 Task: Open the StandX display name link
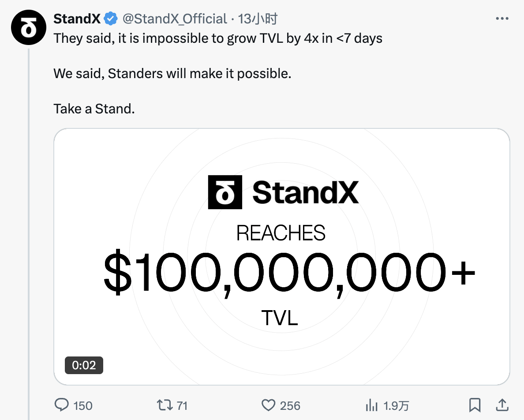[77, 19]
